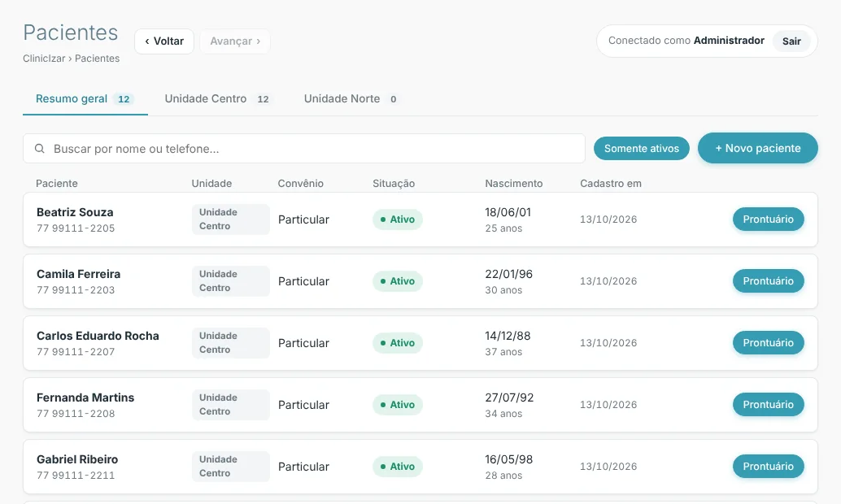Click the Unidade column header
This screenshot has width=841, height=504.
coord(211,184)
